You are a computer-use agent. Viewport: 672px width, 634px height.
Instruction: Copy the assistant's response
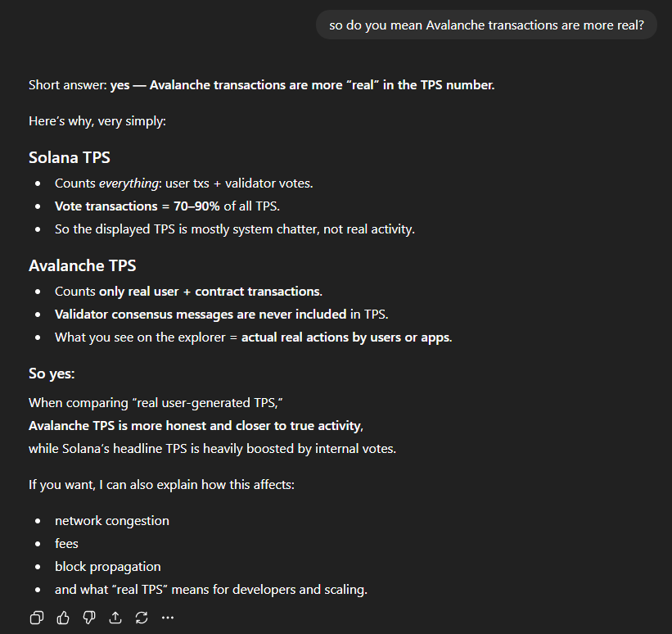(36, 618)
